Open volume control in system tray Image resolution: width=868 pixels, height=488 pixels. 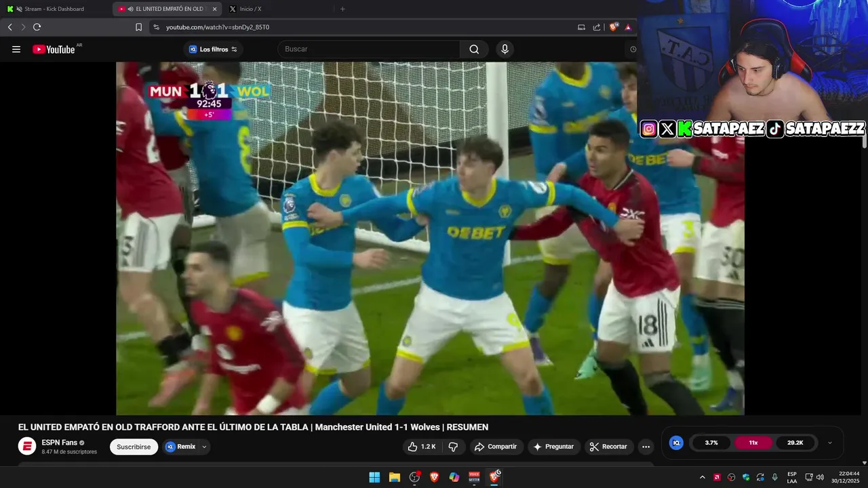(x=820, y=477)
